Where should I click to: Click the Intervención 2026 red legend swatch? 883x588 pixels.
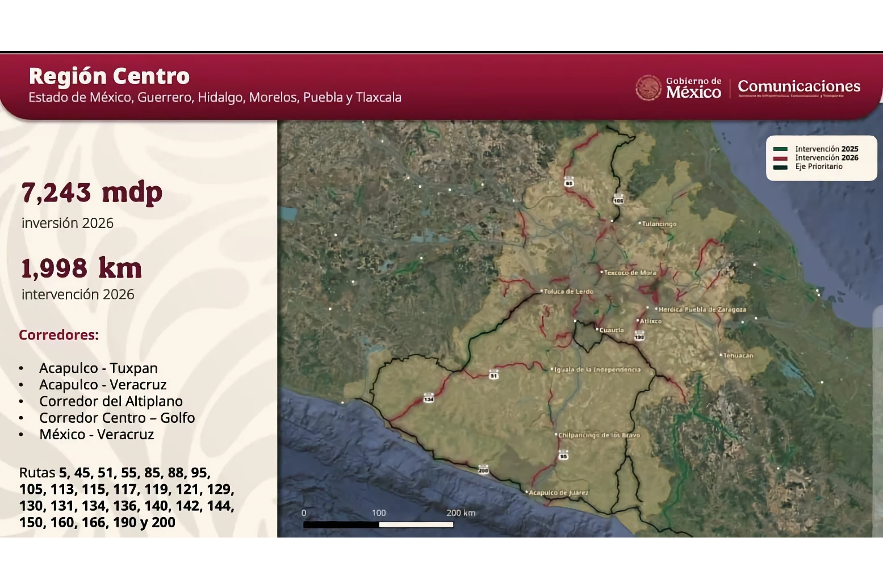coord(780,158)
